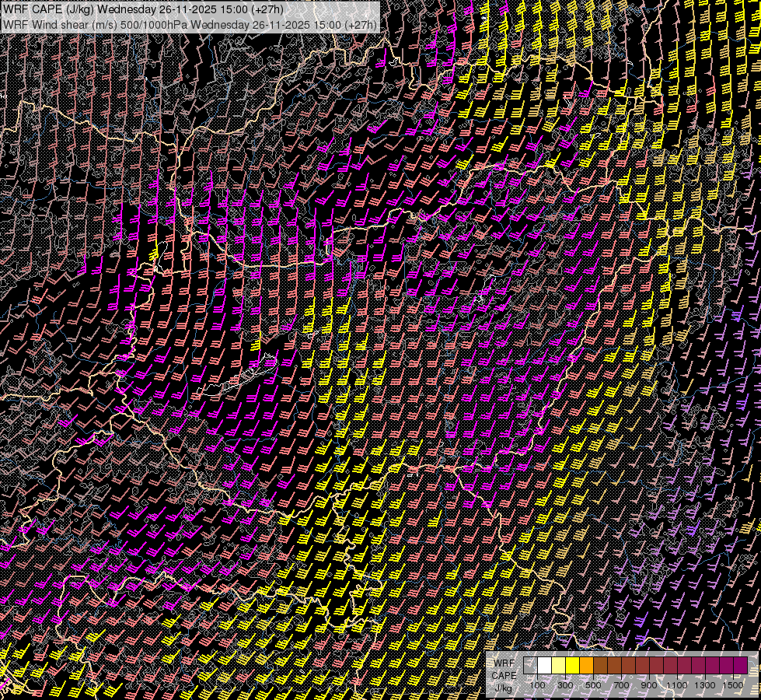Click the rightmost purple legend swatch

click(x=740, y=665)
